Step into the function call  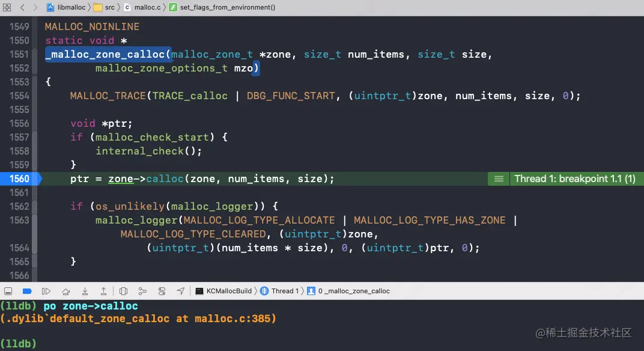(85, 291)
